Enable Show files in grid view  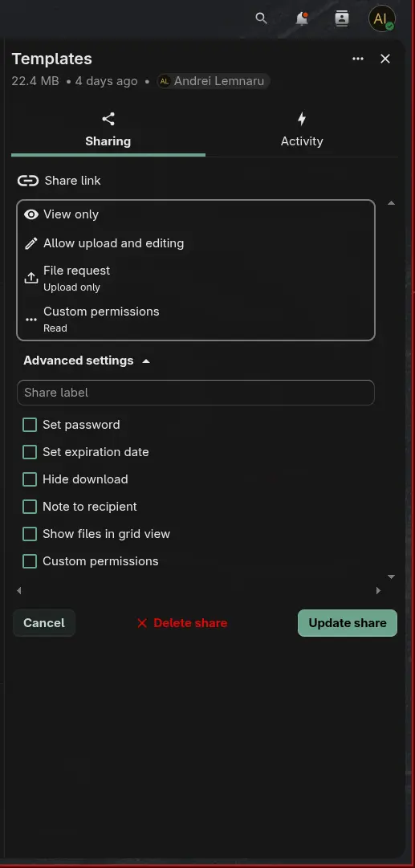(x=30, y=534)
